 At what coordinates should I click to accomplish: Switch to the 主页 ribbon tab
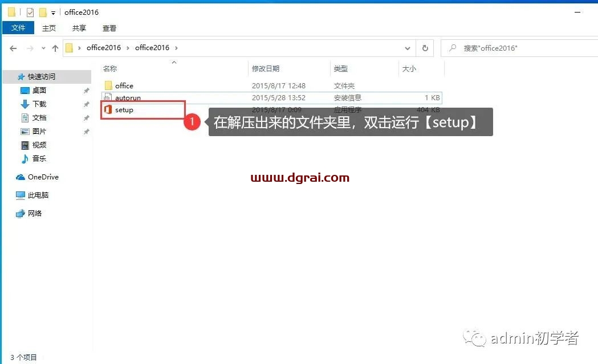(49, 28)
